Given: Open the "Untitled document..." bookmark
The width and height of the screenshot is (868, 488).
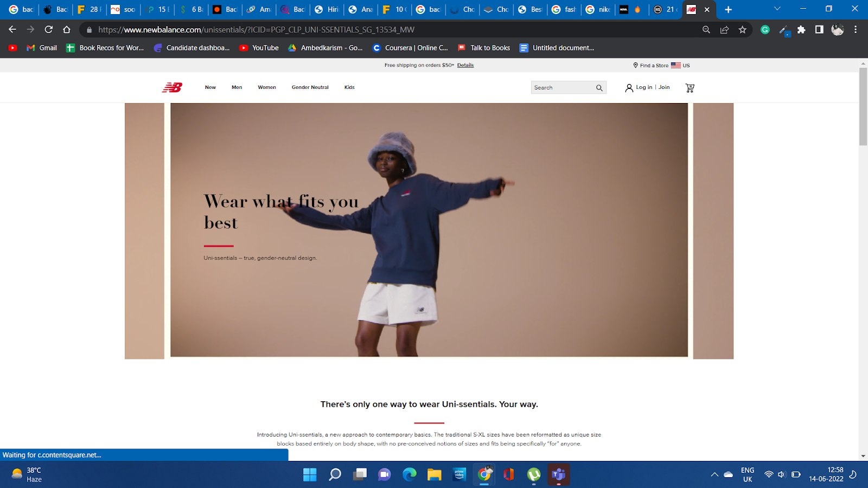Looking at the screenshot, I should (557, 48).
